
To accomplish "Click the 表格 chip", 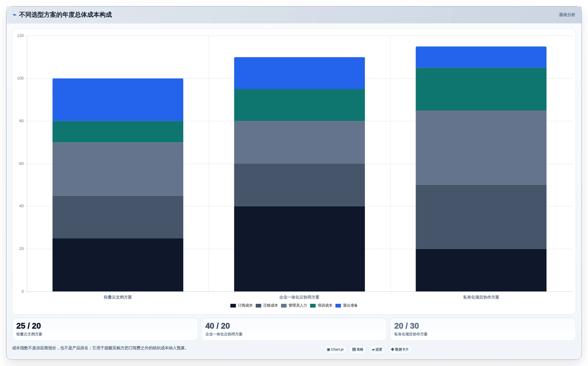I will (358, 349).
